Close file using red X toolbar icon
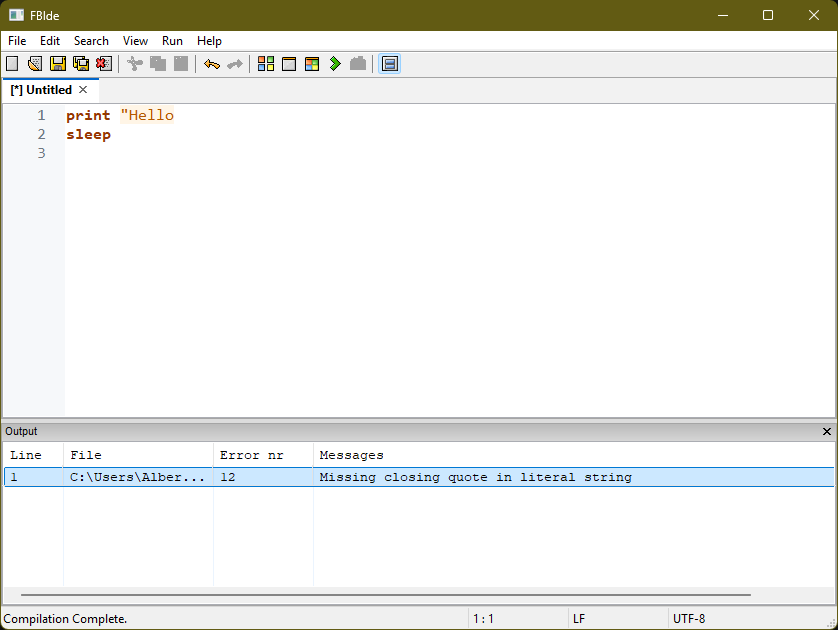 104,64
